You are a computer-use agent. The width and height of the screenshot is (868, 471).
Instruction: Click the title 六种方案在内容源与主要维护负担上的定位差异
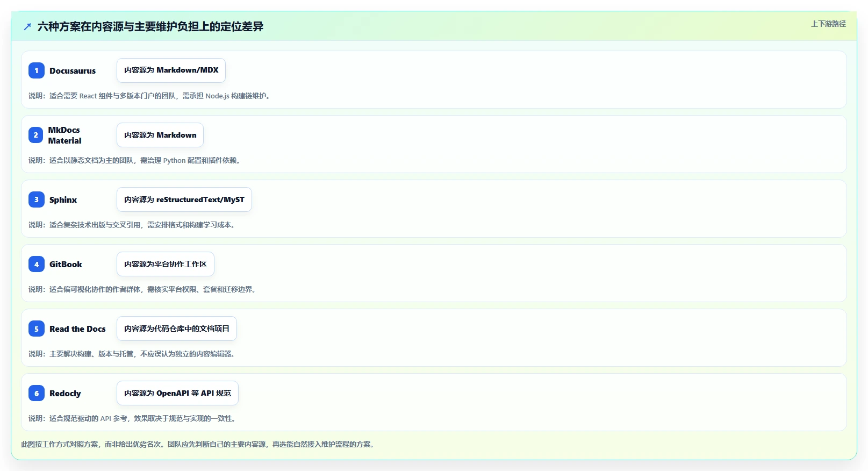point(150,26)
